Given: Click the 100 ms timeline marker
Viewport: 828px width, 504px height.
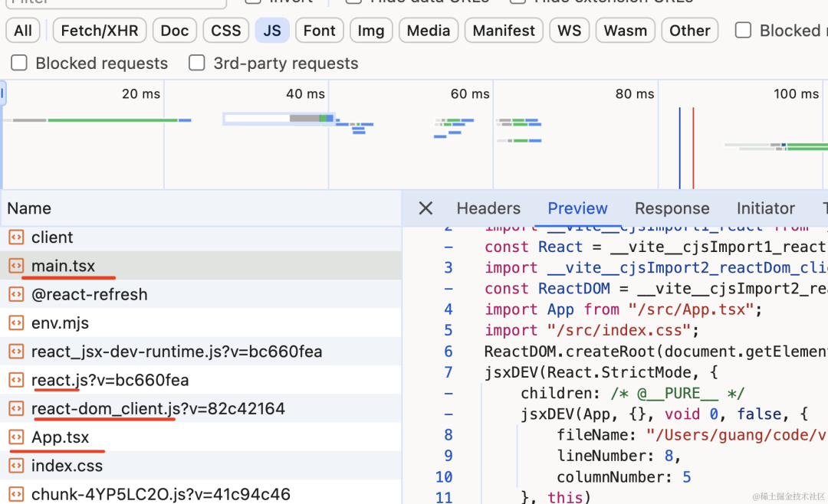Looking at the screenshot, I should coord(796,93).
